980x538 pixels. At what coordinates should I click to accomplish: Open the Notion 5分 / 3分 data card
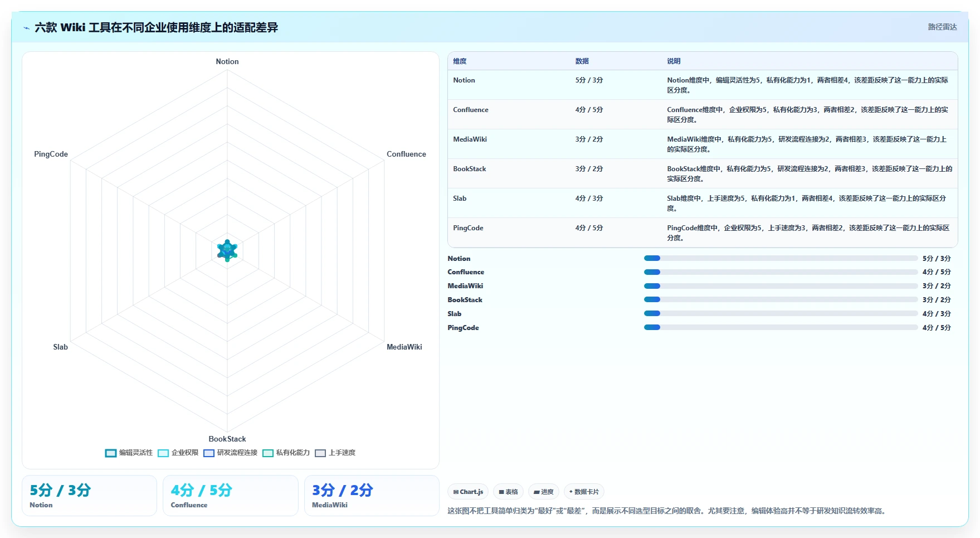[x=89, y=496]
